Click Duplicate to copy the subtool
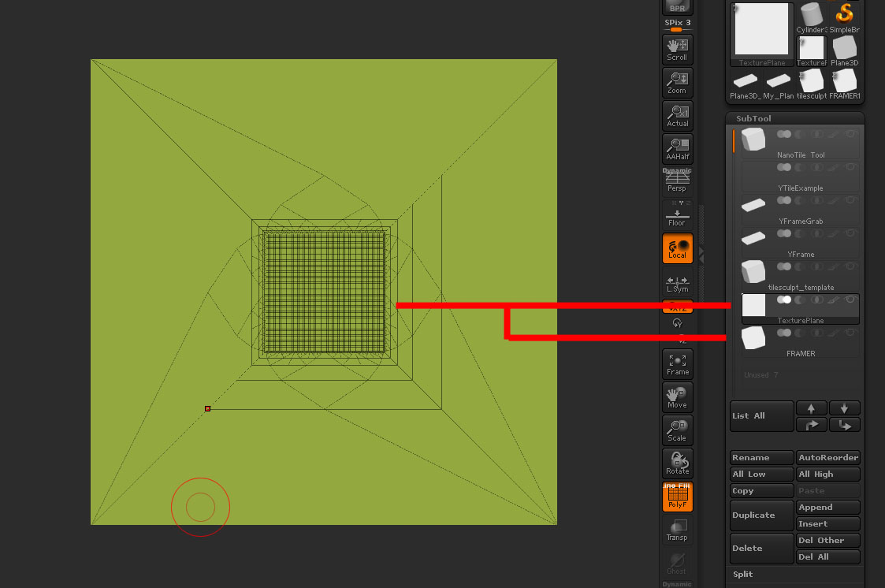Screen dimensions: 885x588 [760, 514]
